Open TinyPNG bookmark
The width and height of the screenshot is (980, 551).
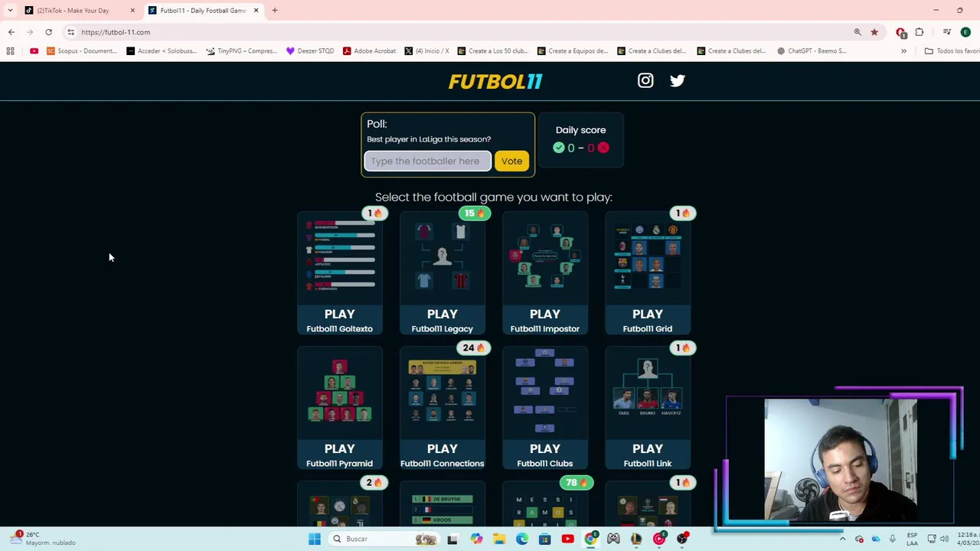click(242, 51)
